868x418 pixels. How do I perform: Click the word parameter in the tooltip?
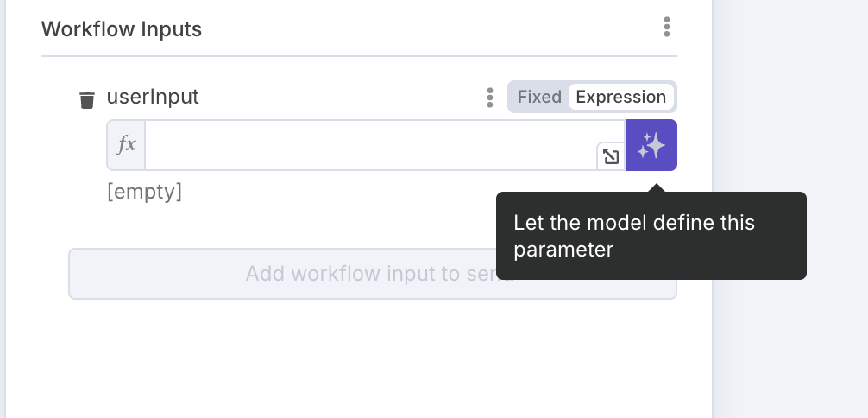(563, 250)
